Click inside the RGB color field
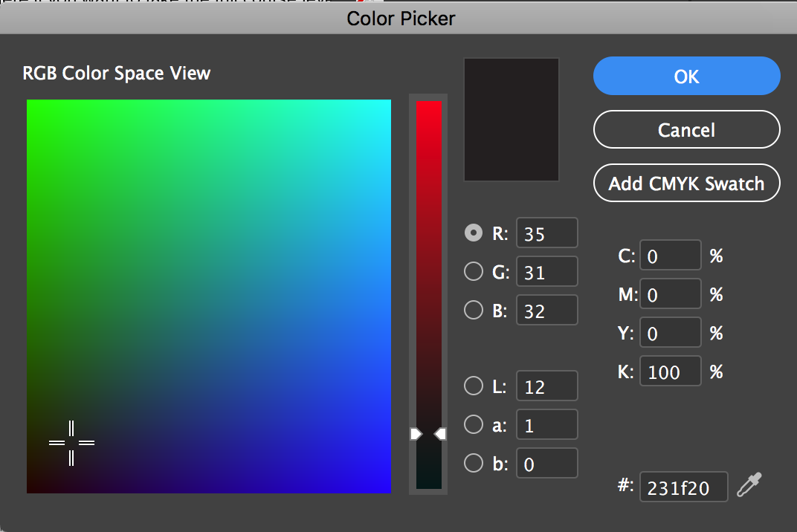The height and width of the screenshot is (532, 797). point(209,296)
